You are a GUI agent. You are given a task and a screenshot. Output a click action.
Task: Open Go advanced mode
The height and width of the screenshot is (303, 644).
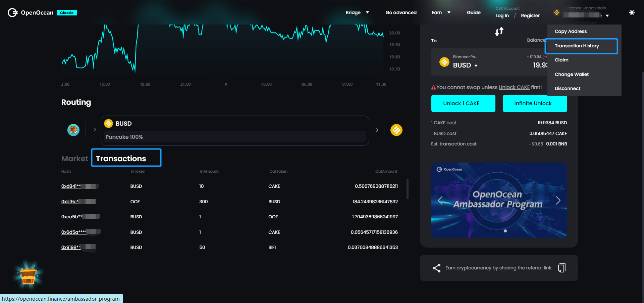click(401, 12)
